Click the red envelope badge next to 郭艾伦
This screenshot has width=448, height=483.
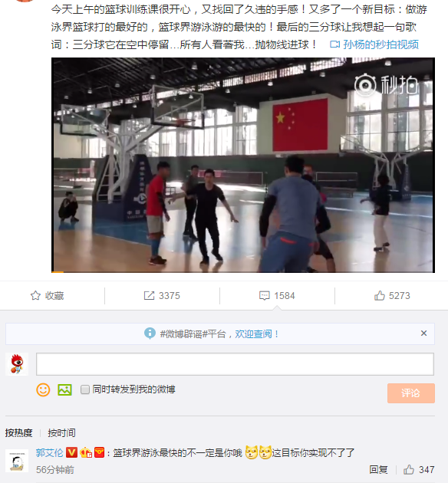point(99,452)
